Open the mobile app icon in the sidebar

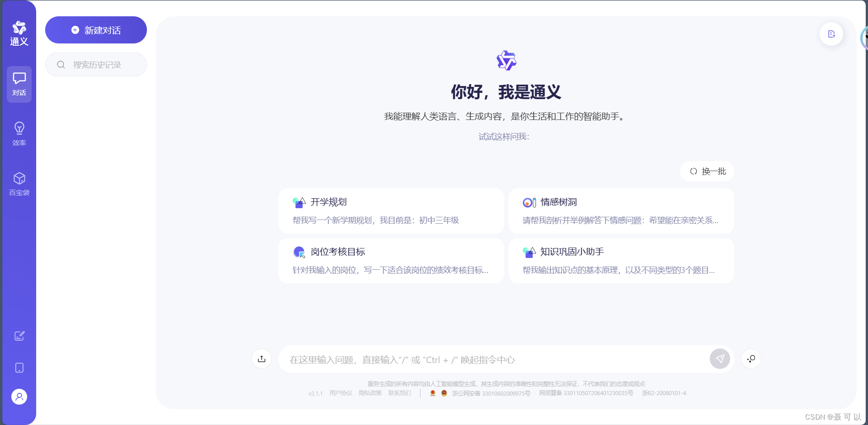pos(19,368)
